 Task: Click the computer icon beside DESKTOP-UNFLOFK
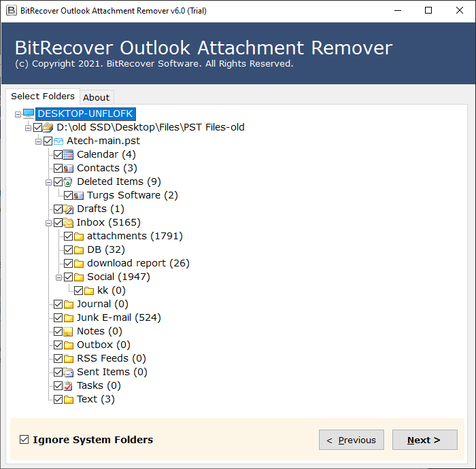click(x=29, y=114)
